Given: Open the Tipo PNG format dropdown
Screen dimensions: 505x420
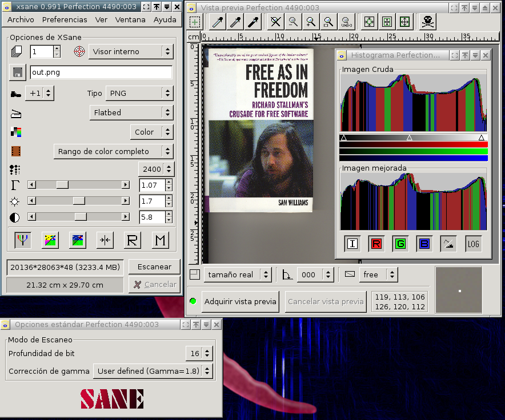Looking at the screenshot, I should 140,94.
